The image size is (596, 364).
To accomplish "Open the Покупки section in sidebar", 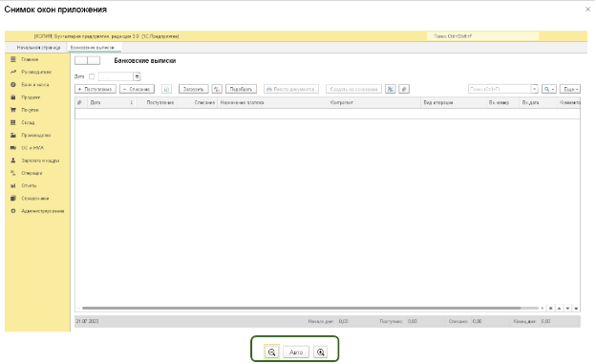I will tap(30, 110).
